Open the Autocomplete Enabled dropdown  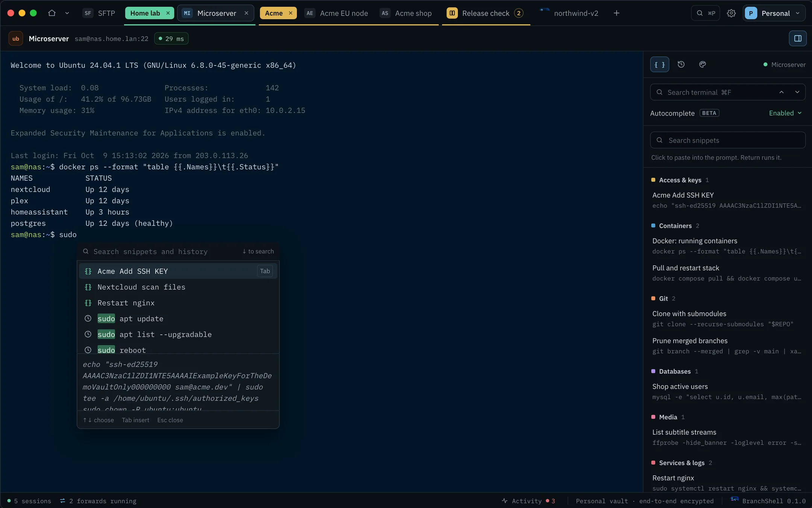tap(785, 113)
